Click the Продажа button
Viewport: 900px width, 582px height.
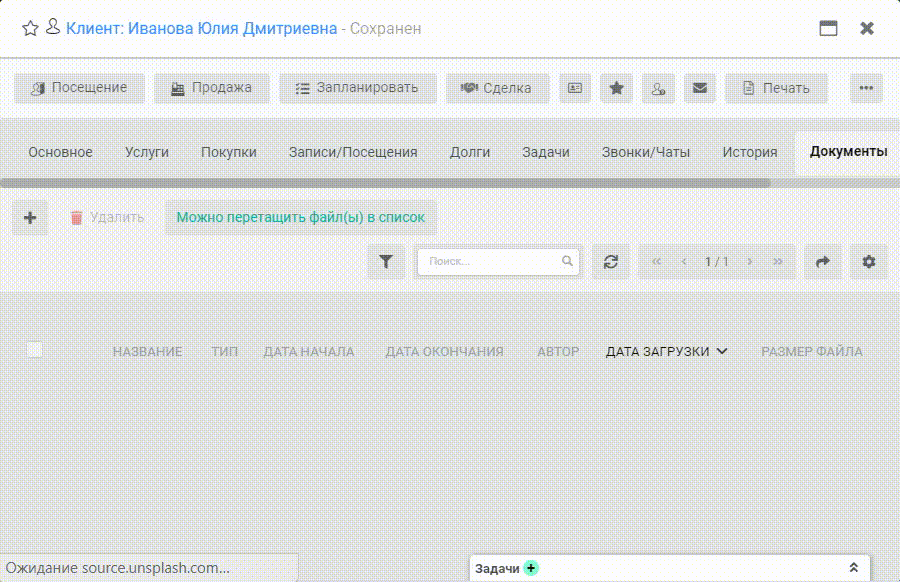coord(211,88)
